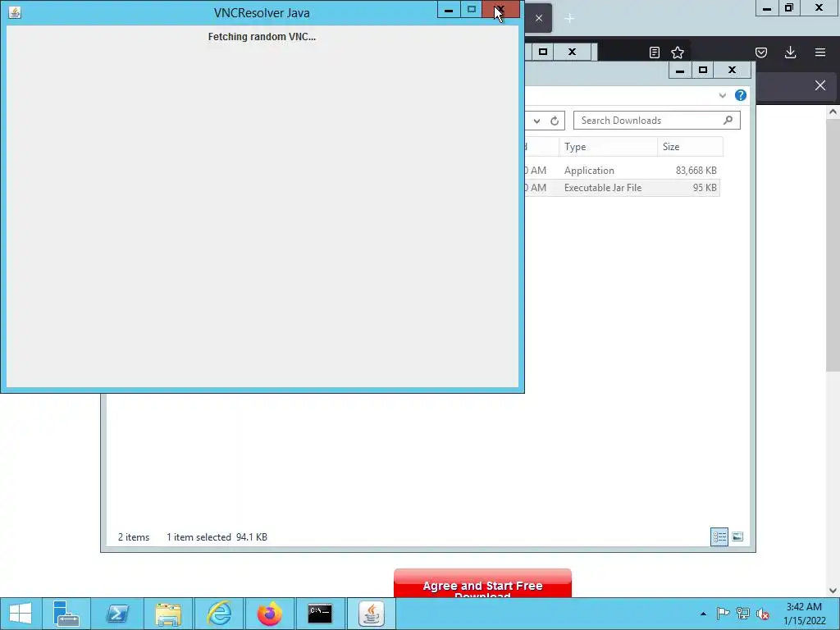Close the Downloads Explorer window
Image resolution: width=840 pixels, height=630 pixels.
point(732,71)
